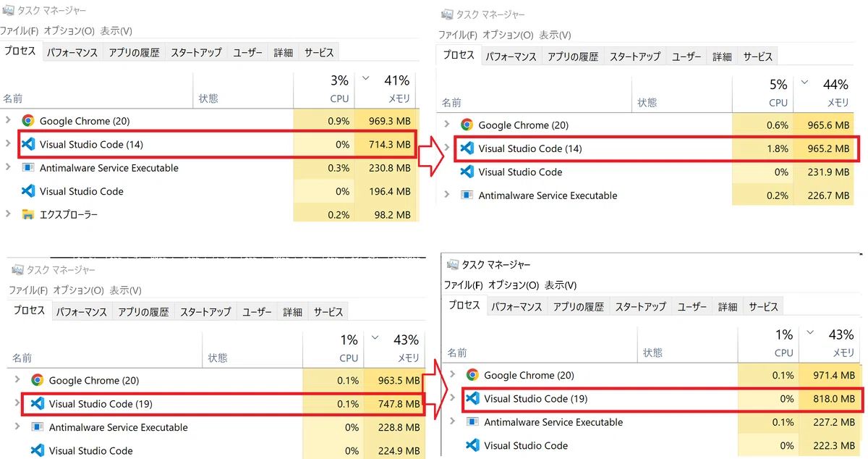Screen dimensions: 868x459
Task: Click the Chrome icon beside 969.3 MB row
Action: [x=28, y=121]
